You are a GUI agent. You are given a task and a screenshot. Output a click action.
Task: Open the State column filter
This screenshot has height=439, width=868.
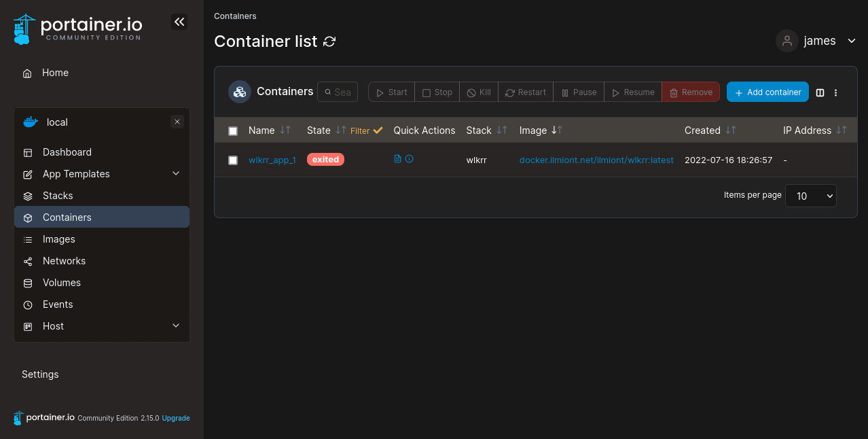pos(366,130)
